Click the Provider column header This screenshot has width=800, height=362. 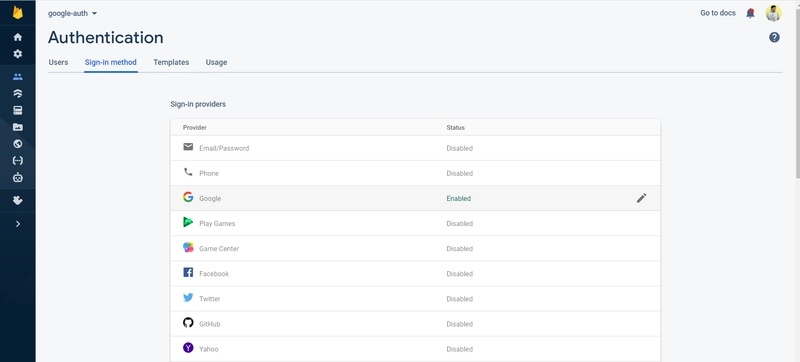(x=194, y=127)
